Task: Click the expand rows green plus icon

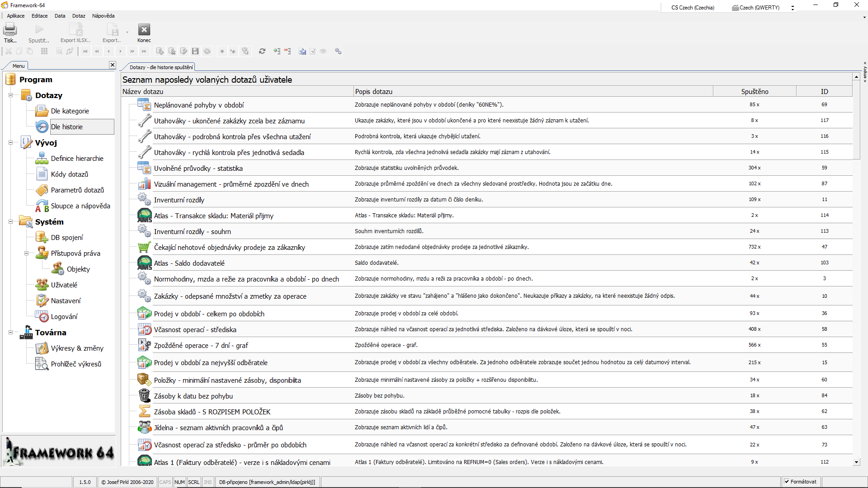Action: tap(277, 51)
